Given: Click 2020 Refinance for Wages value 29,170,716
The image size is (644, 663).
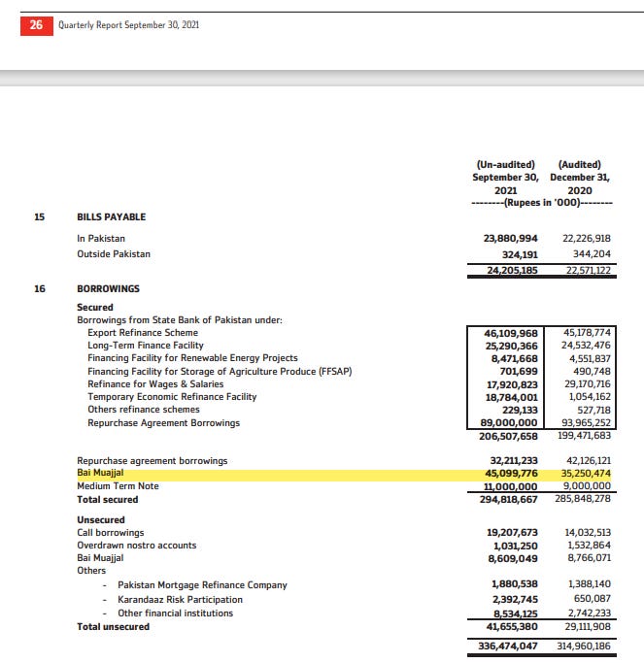Looking at the screenshot, I should (588, 384).
